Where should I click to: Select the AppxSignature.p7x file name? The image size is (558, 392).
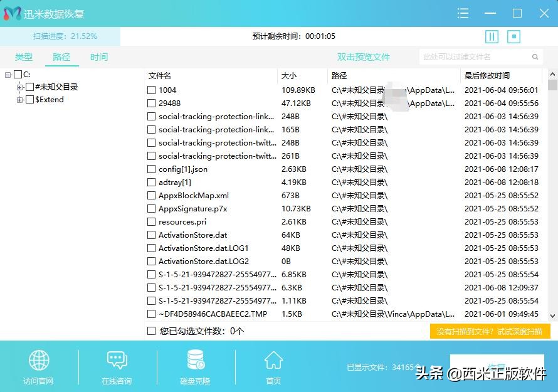[193, 209]
